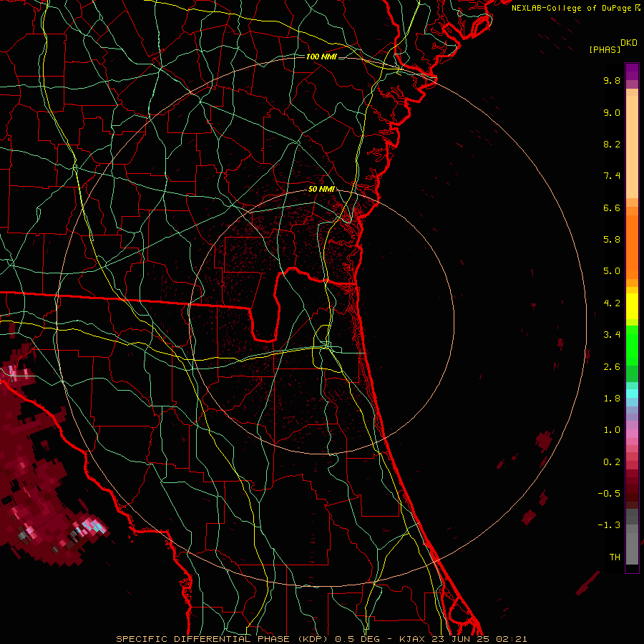Click the 9.0 value on the scale
This screenshot has height=644, width=644.
[x=612, y=112]
